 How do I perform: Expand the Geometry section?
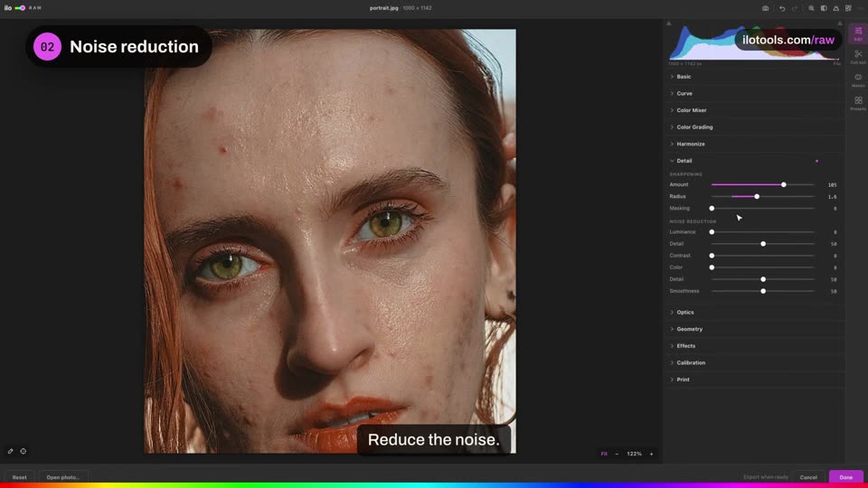(753, 329)
